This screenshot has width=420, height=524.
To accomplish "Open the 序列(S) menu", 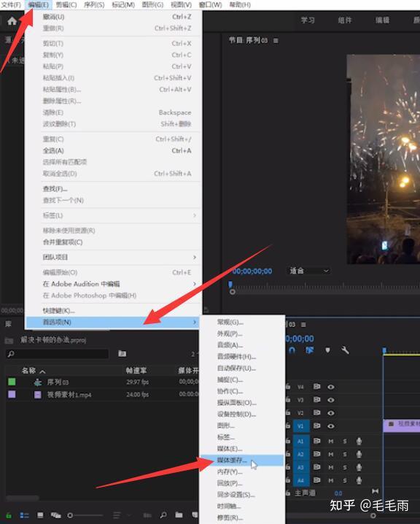I will coord(94,4).
